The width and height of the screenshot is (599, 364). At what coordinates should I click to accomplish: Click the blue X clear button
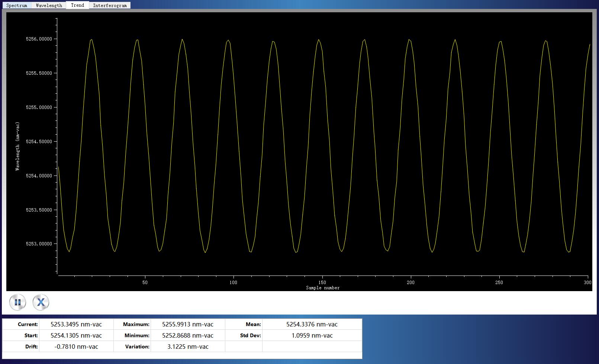[41, 302]
